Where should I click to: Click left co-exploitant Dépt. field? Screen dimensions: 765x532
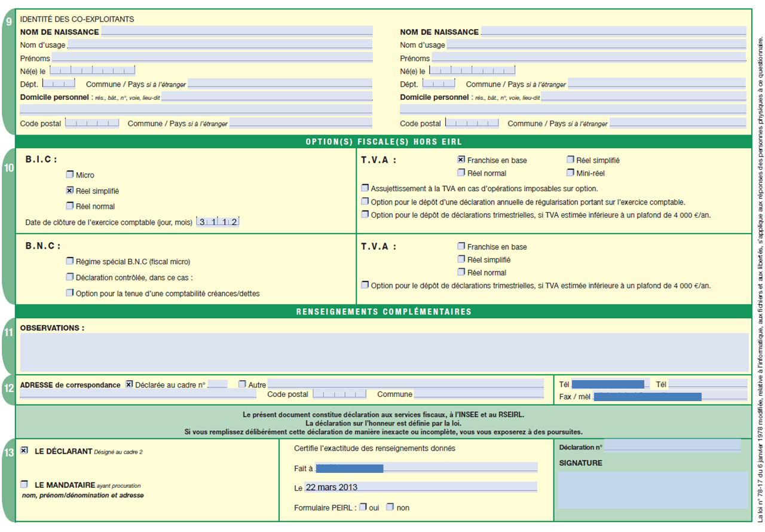point(59,84)
